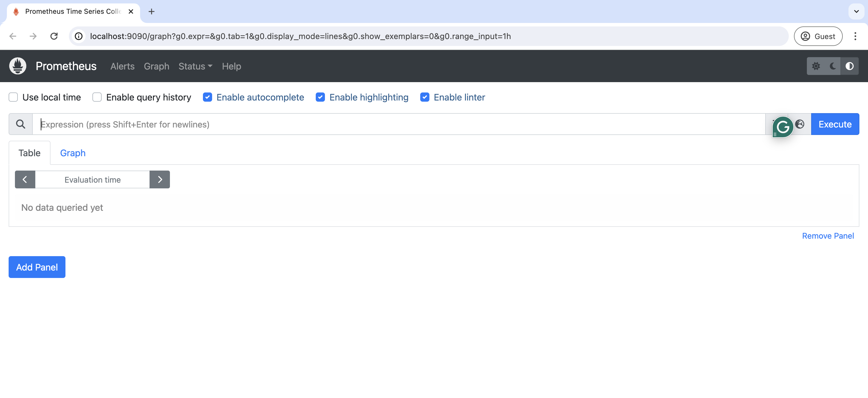Switch to the dark theme moon icon
The height and width of the screenshot is (398, 868).
[833, 66]
